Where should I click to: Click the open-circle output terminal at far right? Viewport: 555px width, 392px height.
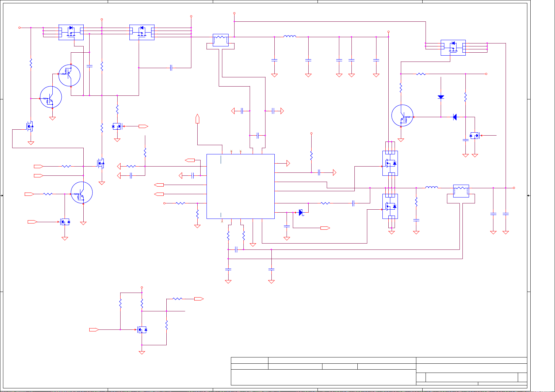click(514, 188)
